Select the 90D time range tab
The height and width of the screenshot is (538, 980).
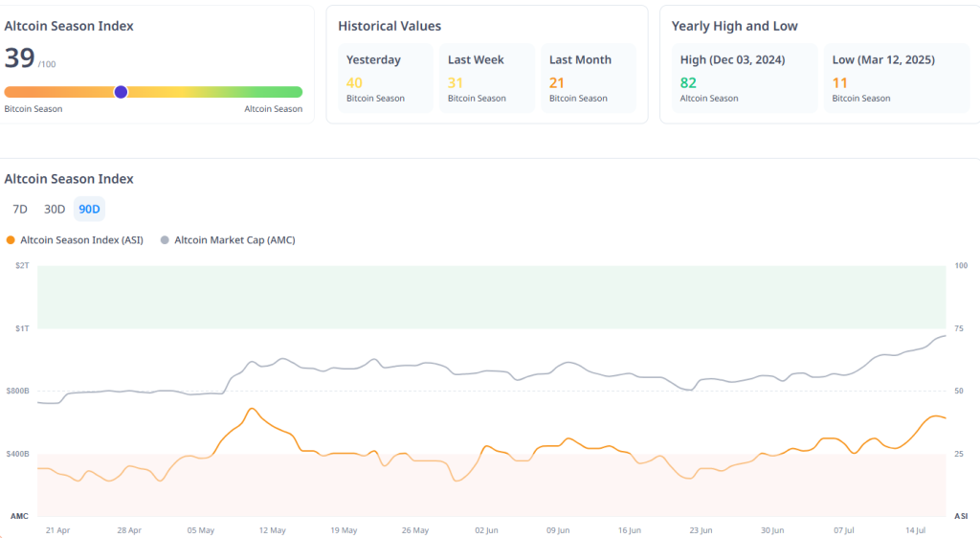(89, 209)
